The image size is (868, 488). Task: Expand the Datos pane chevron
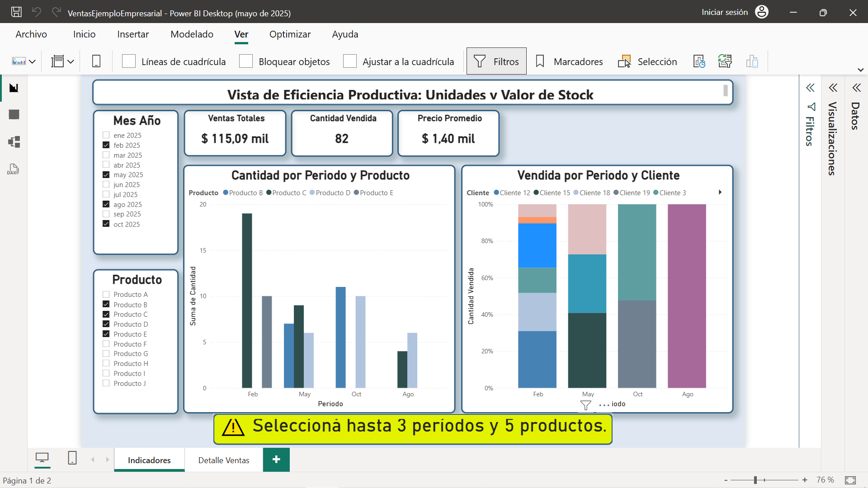(856, 88)
